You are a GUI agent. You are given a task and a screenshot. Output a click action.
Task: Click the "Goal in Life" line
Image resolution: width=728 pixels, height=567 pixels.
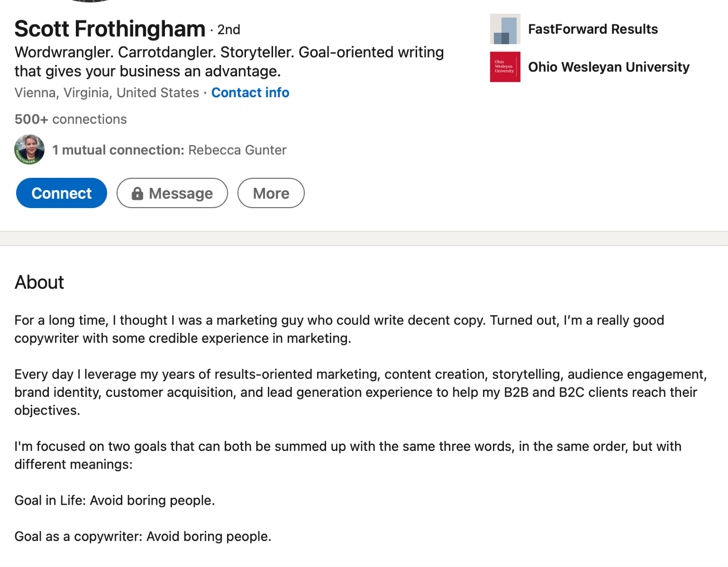click(x=114, y=500)
